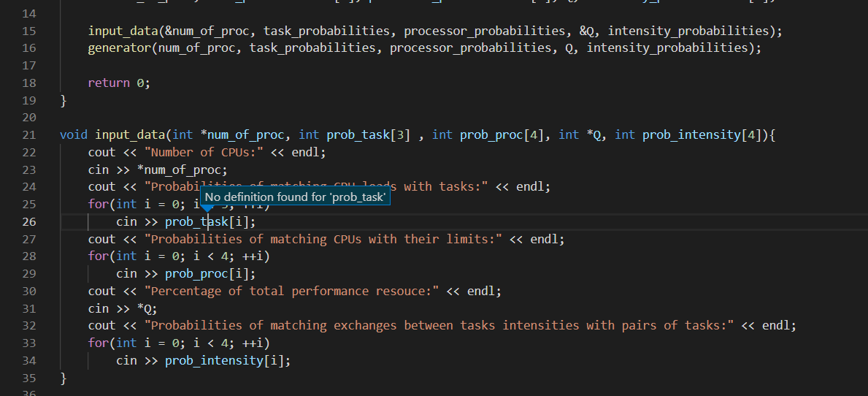Click the closing brace on line 19
Screen dimensions: 868x396
[63, 100]
